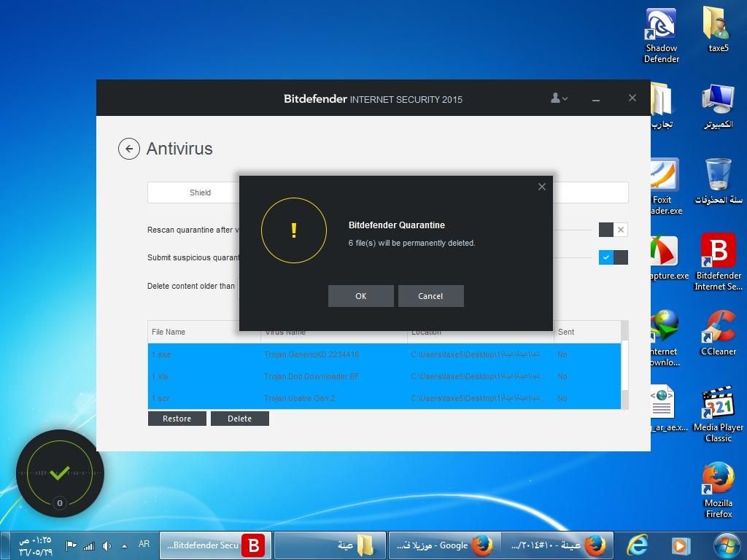
Task: Switch to Firefox عينة taskbar window
Action: click(x=558, y=545)
